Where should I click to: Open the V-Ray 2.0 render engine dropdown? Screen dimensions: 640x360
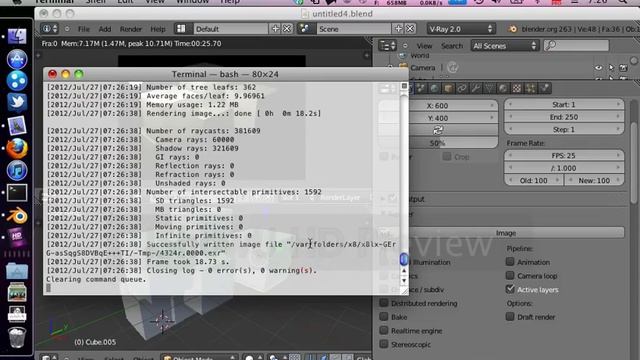tap(461, 29)
